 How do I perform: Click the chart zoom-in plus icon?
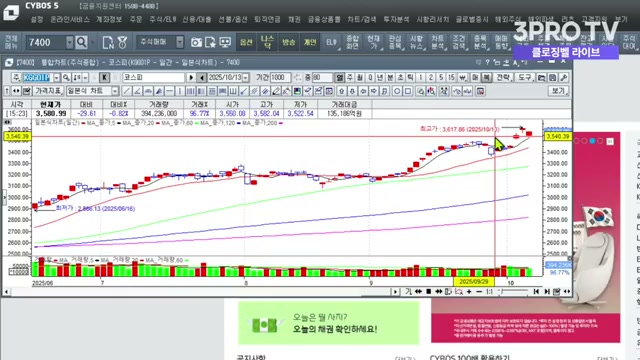click(469, 291)
